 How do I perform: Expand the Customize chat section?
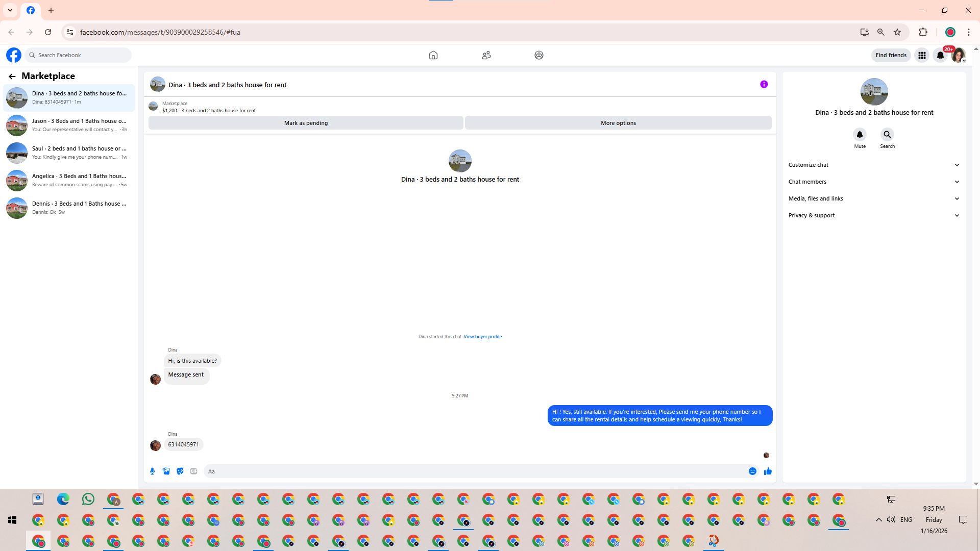[874, 165]
